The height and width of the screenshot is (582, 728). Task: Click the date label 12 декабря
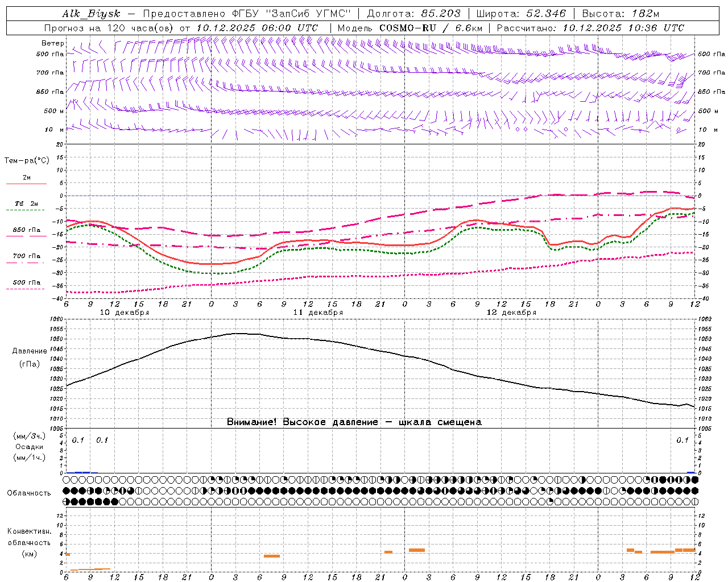coord(512,313)
